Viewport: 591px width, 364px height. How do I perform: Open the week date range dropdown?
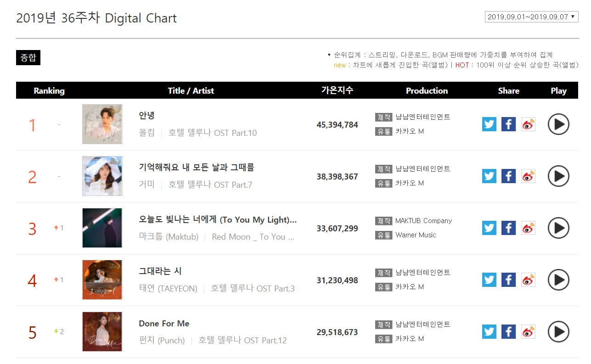tap(531, 17)
